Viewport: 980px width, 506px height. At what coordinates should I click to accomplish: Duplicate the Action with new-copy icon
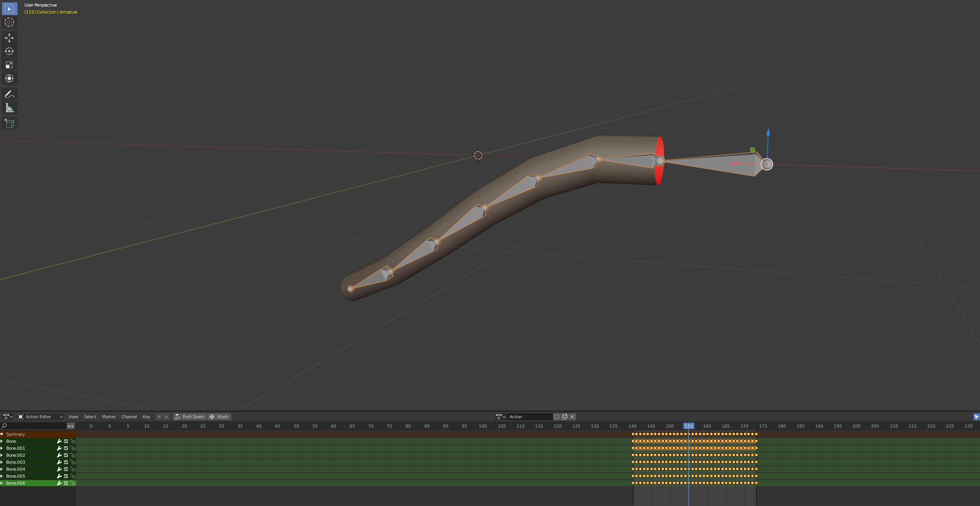tap(564, 417)
